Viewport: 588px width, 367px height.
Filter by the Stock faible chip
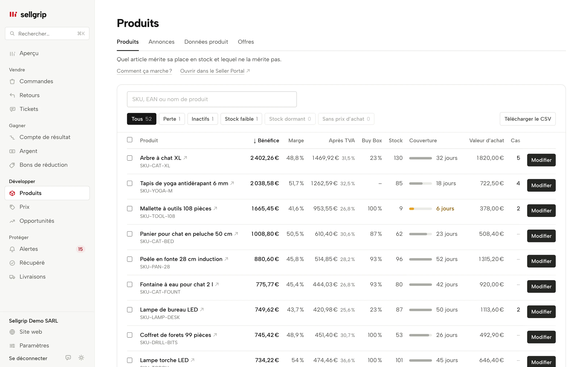point(241,119)
